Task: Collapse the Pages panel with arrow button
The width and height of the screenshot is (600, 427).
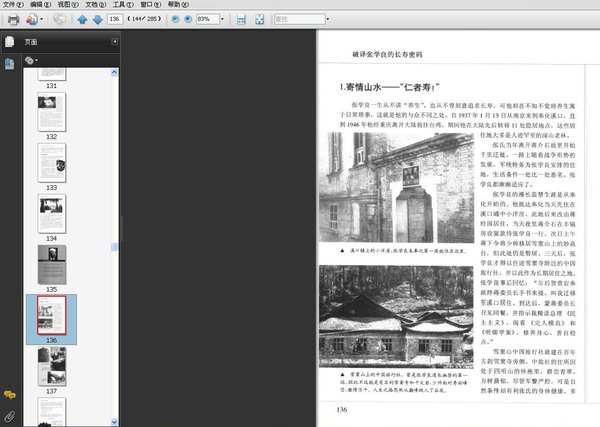Action: (115, 42)
